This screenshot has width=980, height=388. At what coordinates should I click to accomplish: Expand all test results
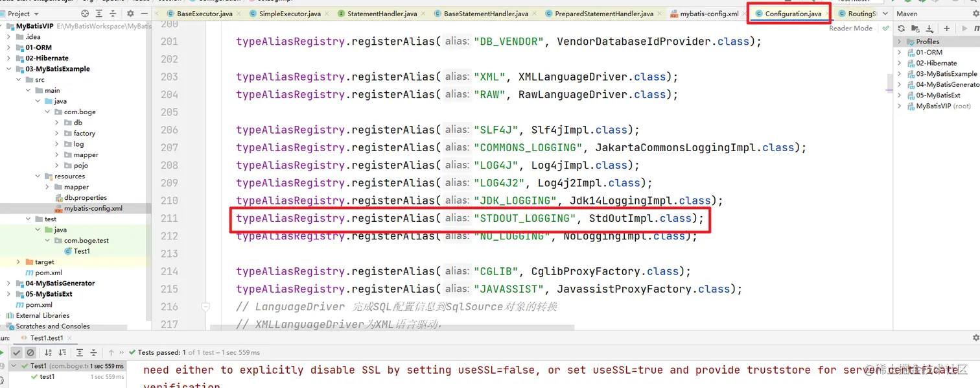point(80,352)
